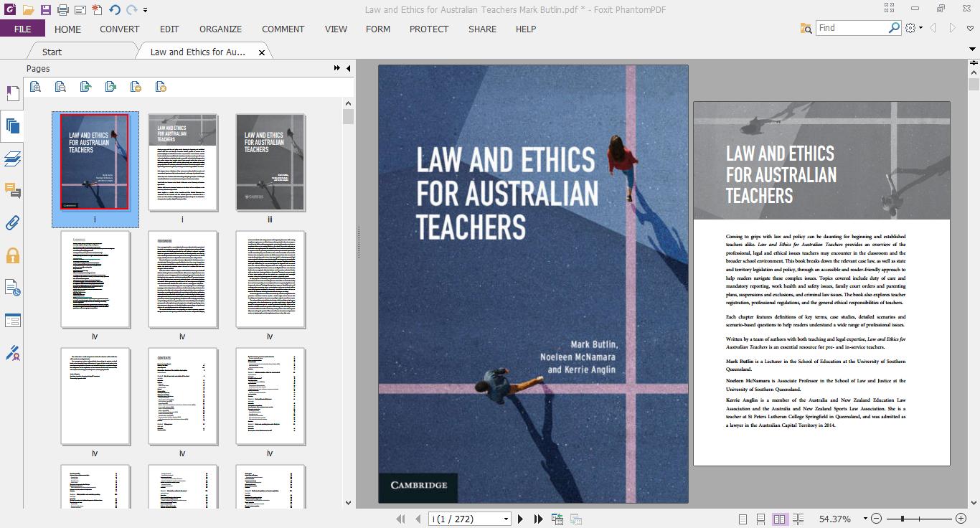Image resolution: width=980 pixels, height=528 pixels.
Task: Save the document with the floppy icon
Action: click(x=45, y=10)
